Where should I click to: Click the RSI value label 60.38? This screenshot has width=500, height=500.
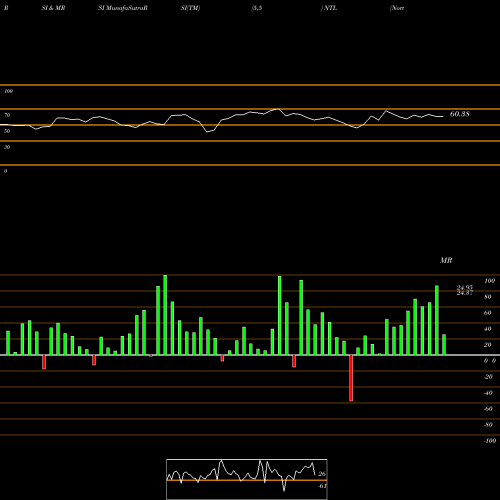point(460,114)
